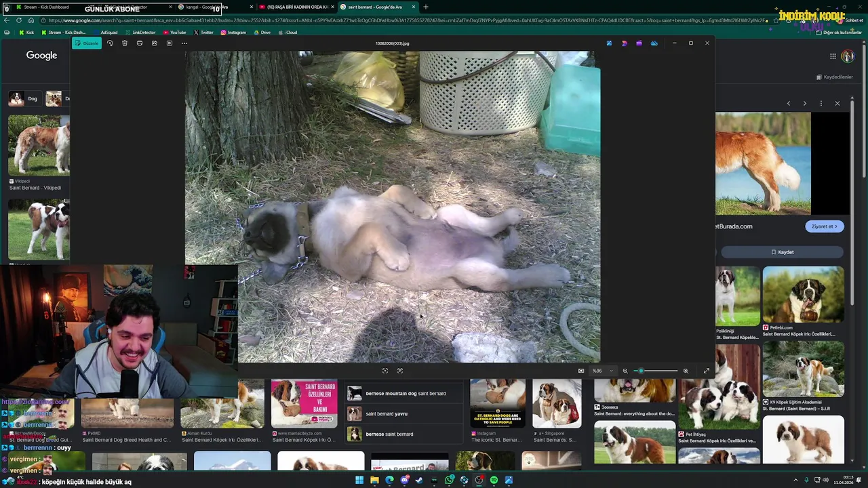Open the Clipchamp icon in the Photos title bar
The image size is (868, 488).
[x=639, y=43]
